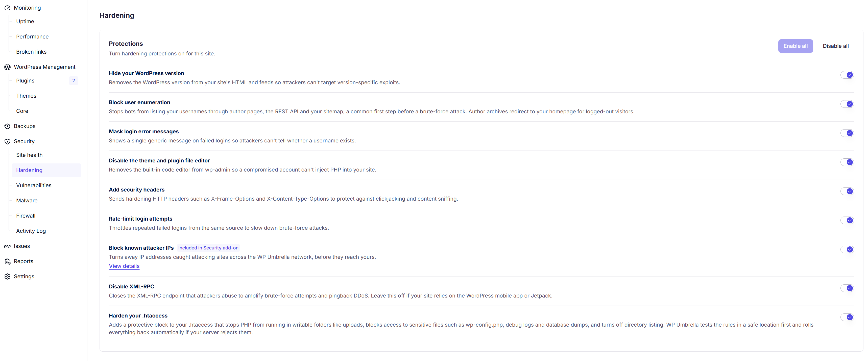Click the Plugins update count badge
This screenshot has height=361, width=868.
[74, 81]
